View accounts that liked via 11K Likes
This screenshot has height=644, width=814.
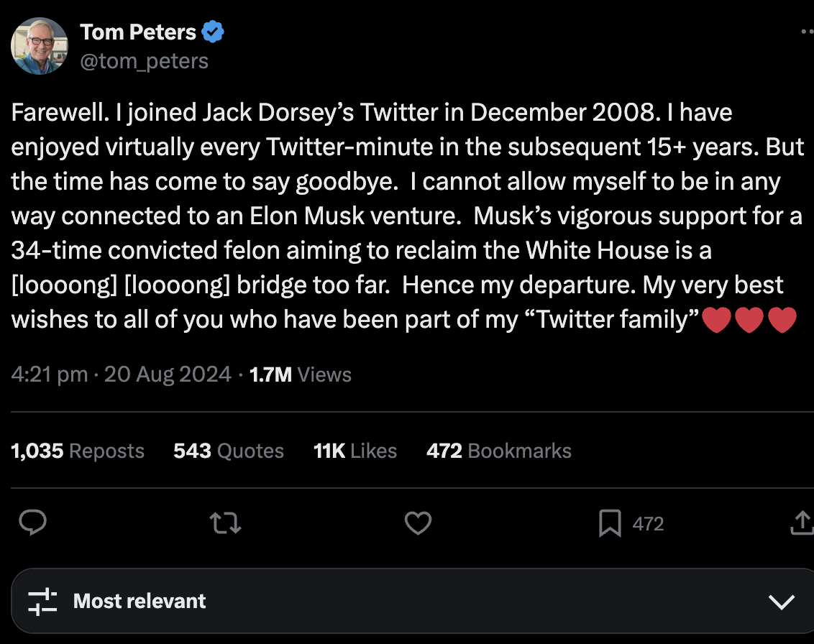pos(355,451)
